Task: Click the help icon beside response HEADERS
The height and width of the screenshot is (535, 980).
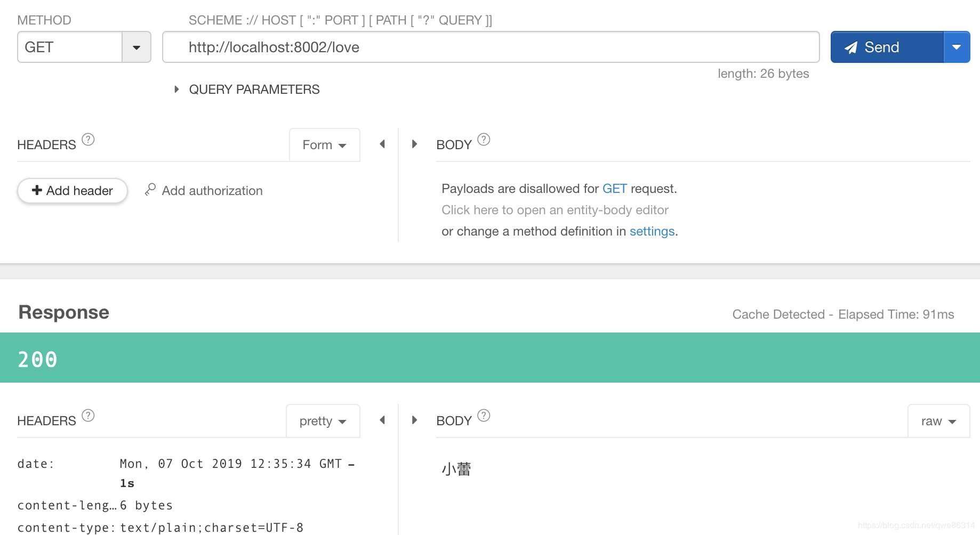Action: click(88, 416)
